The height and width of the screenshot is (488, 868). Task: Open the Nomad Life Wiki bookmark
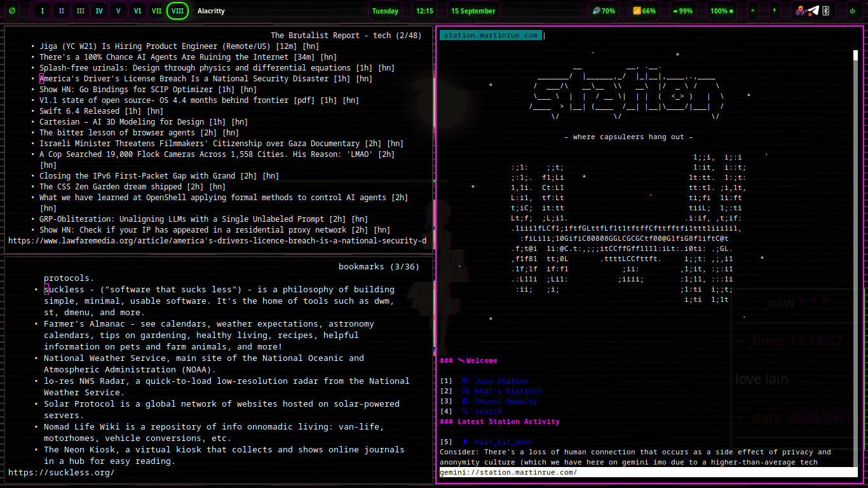[214, 433]
